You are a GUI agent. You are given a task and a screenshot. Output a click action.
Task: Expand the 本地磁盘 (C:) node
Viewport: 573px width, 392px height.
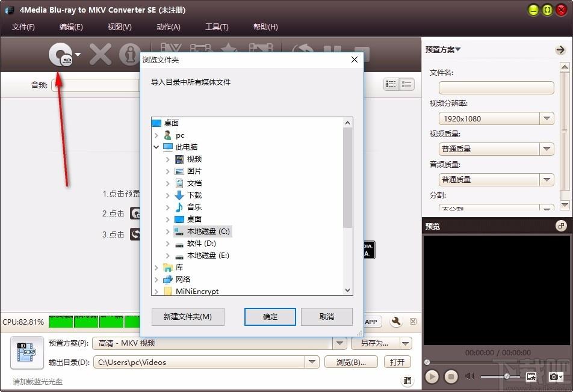tap(168, 231)
